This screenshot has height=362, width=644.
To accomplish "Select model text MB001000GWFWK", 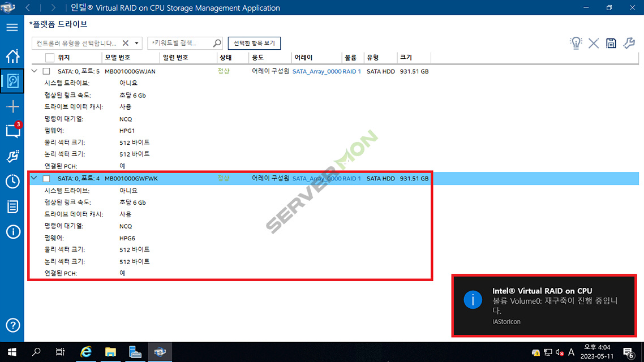I will (131, 179).
